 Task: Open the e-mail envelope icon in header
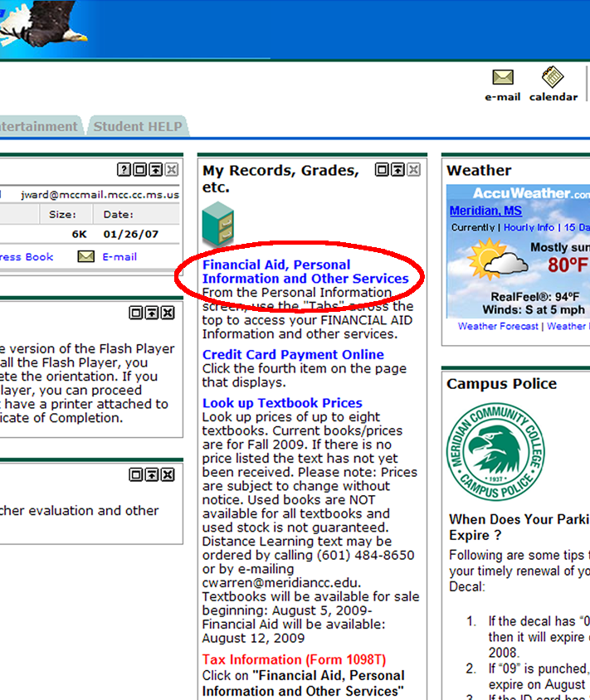pos(502,78)
